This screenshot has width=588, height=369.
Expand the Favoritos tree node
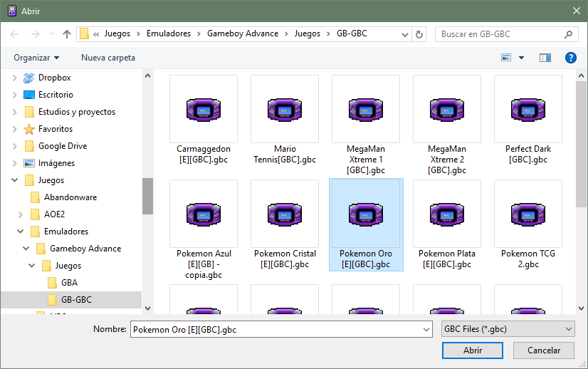pyautogui.click(x=14, y=129)
